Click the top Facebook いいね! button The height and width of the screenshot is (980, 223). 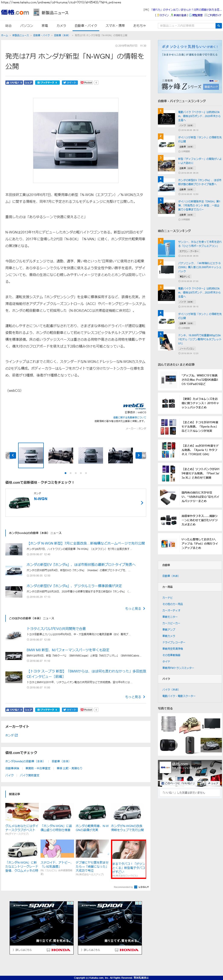(14, 83)
